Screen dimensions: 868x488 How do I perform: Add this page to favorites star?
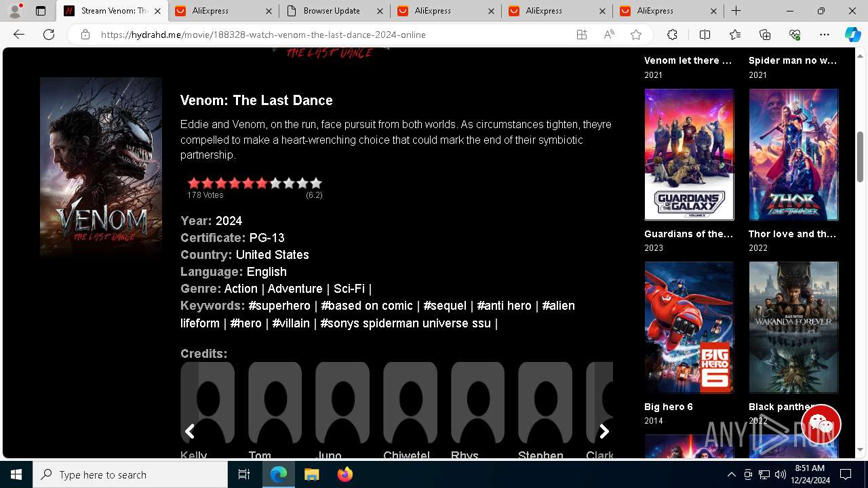[636, 35]
